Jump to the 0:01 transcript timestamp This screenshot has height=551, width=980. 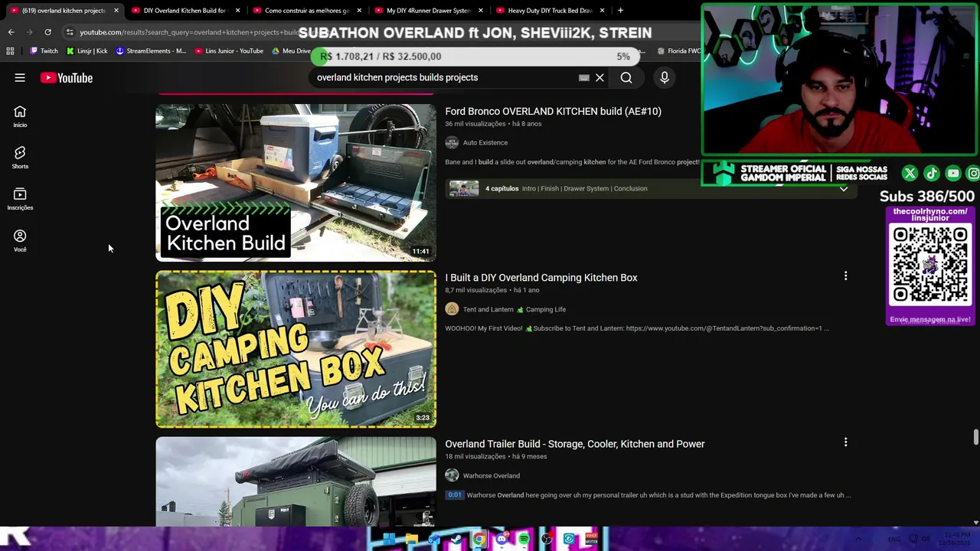pos(455,495)
